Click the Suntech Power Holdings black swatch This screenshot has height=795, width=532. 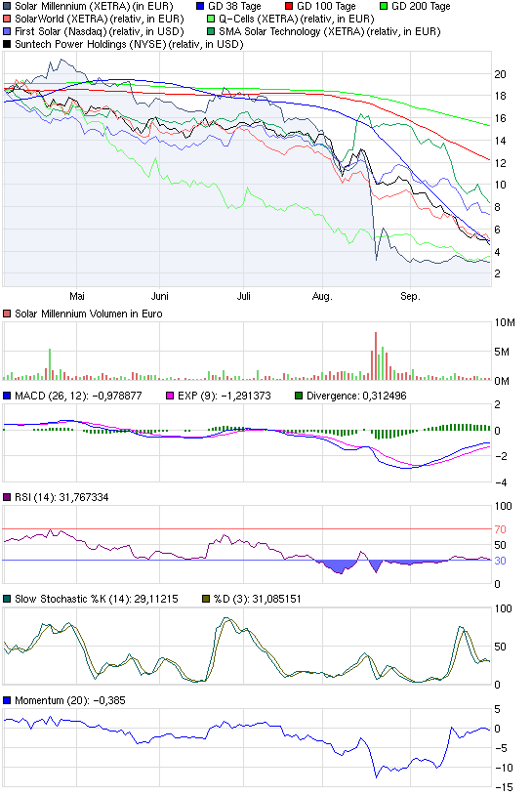(7, 45)
